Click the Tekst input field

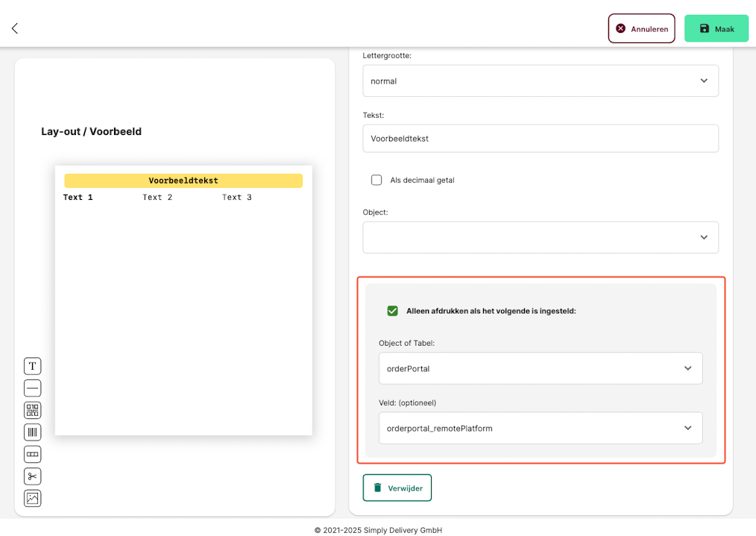point(541,139)
